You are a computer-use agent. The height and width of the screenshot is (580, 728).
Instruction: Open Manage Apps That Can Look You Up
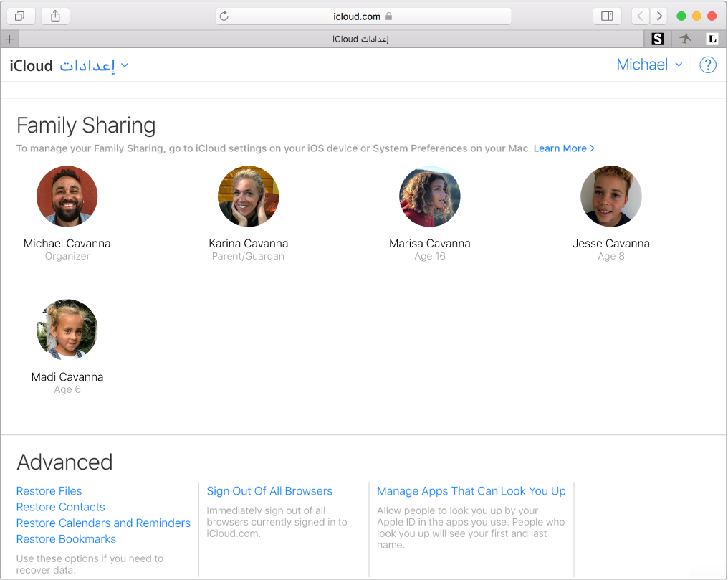pos(471,490)
